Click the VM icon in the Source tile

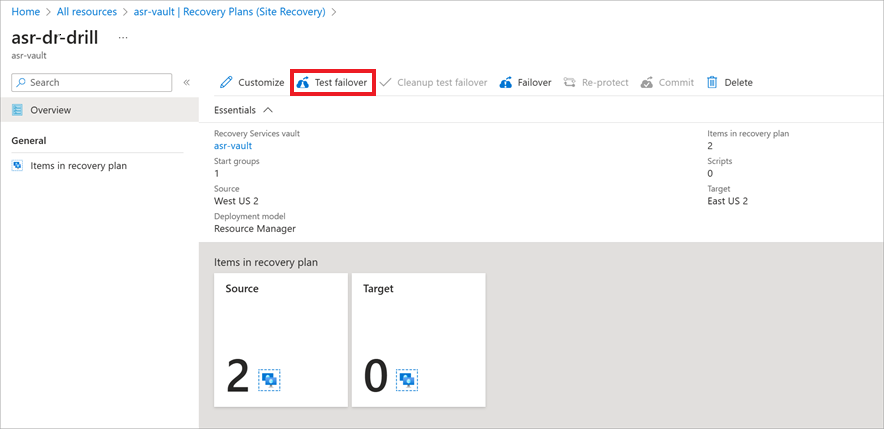point(270,381)
